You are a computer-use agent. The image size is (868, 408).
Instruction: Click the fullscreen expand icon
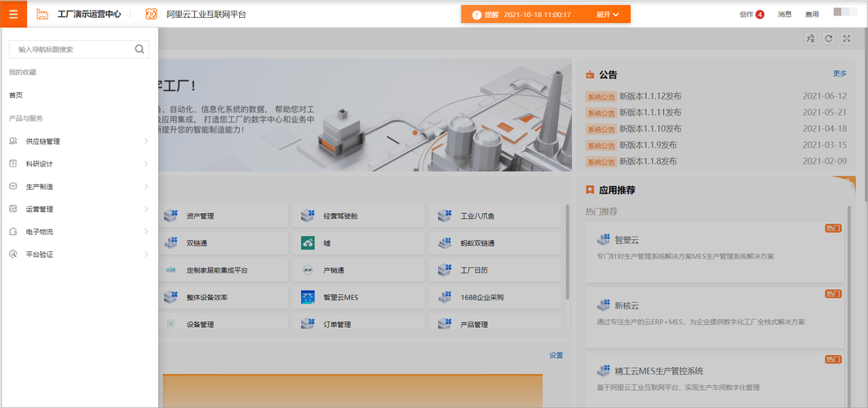(847, 38)
